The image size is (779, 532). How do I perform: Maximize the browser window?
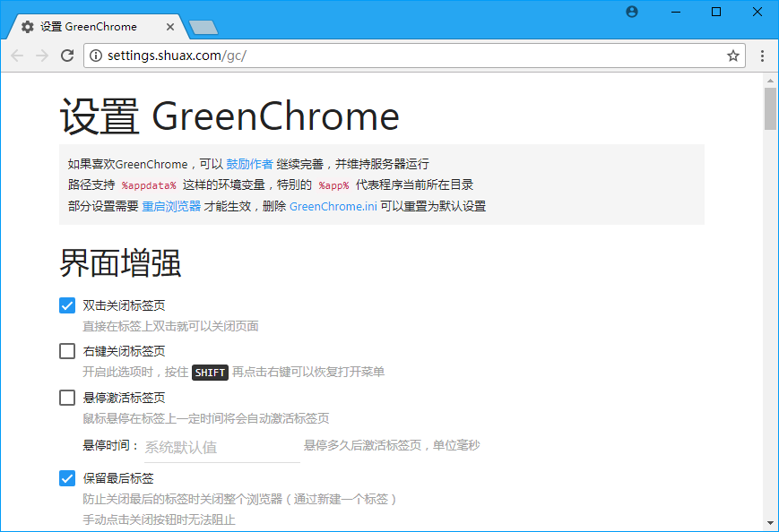[716, 12]
